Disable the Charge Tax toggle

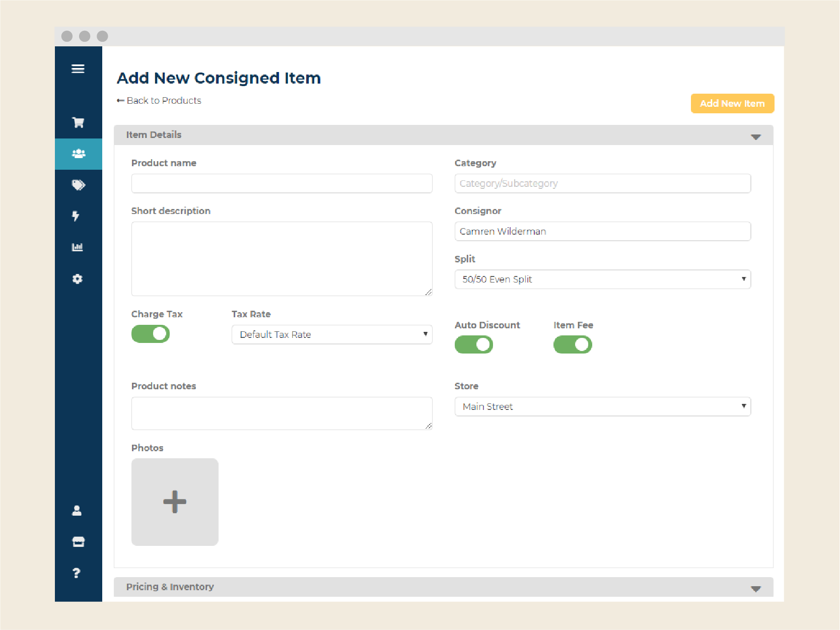click(151, 334)
